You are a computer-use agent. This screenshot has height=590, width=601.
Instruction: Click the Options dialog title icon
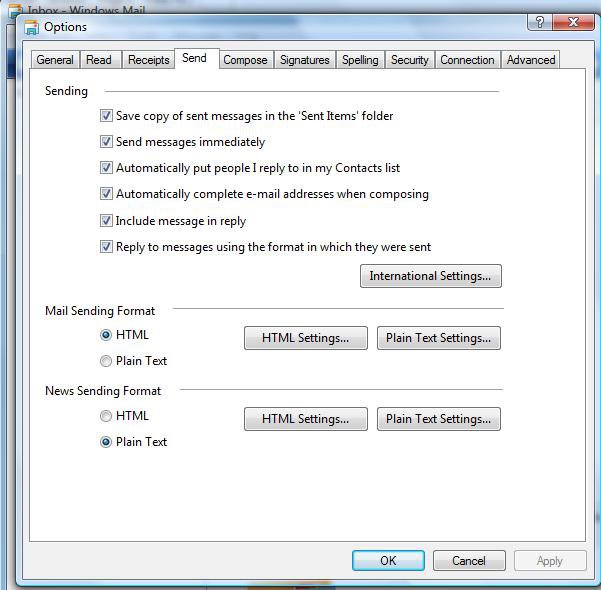coord(31,28)
